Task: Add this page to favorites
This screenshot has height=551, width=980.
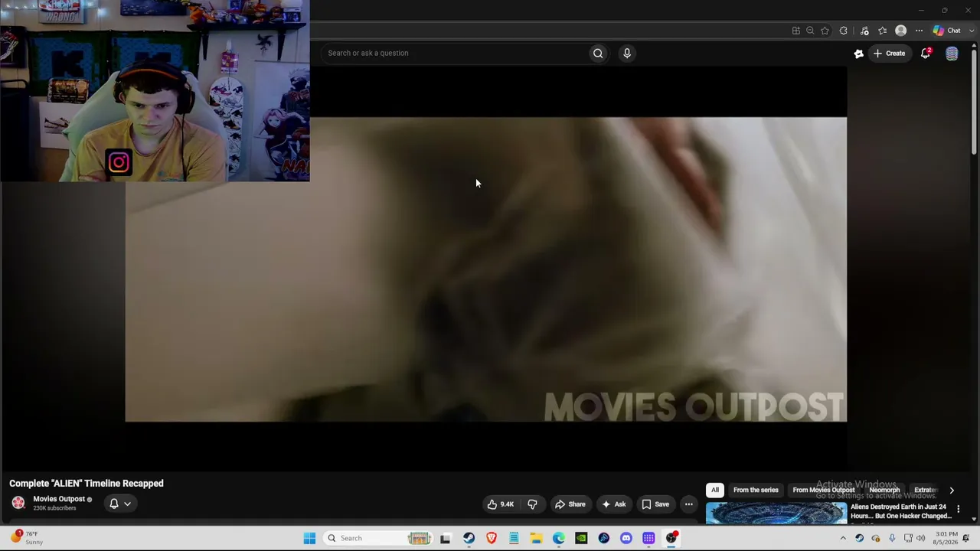Action: [825, 31]
